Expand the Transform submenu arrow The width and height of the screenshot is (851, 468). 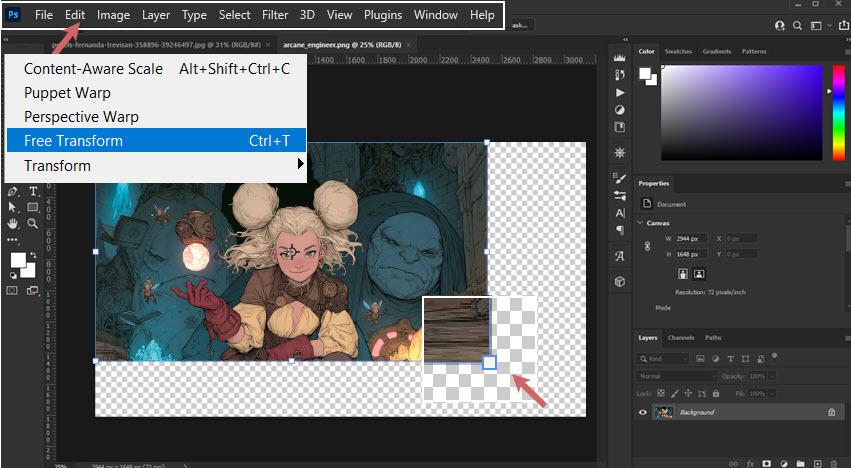tap(300, 163)
